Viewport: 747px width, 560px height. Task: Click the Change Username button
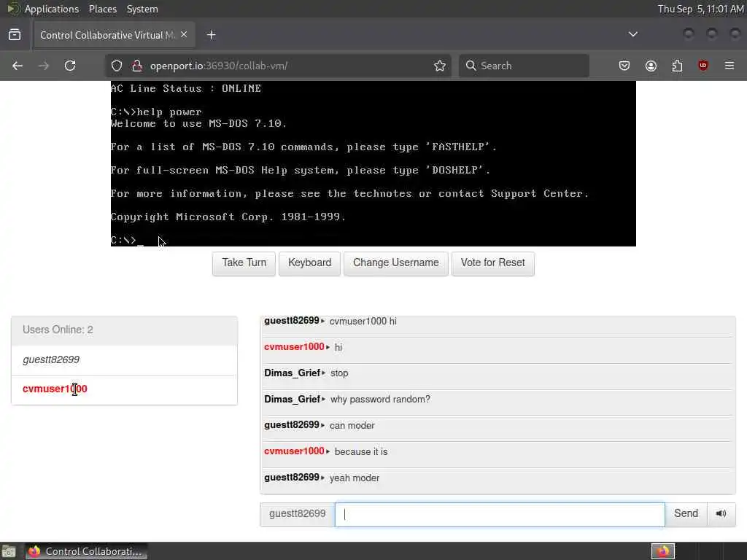point(396,262)
